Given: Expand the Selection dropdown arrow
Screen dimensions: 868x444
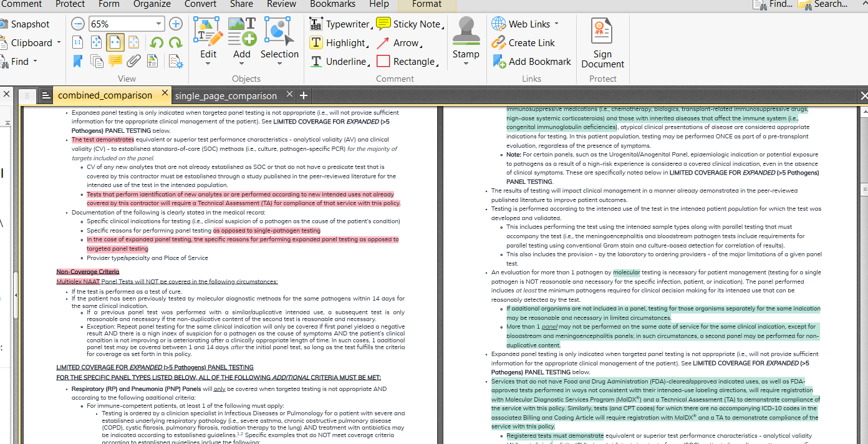Looking at the screenshot, I should pos(279,64).
